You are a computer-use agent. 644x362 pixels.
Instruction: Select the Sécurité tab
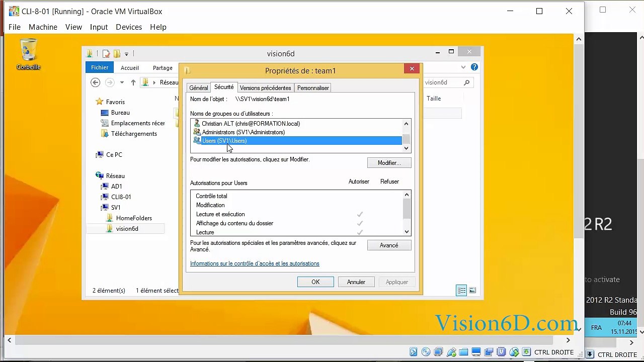[224, 87]
